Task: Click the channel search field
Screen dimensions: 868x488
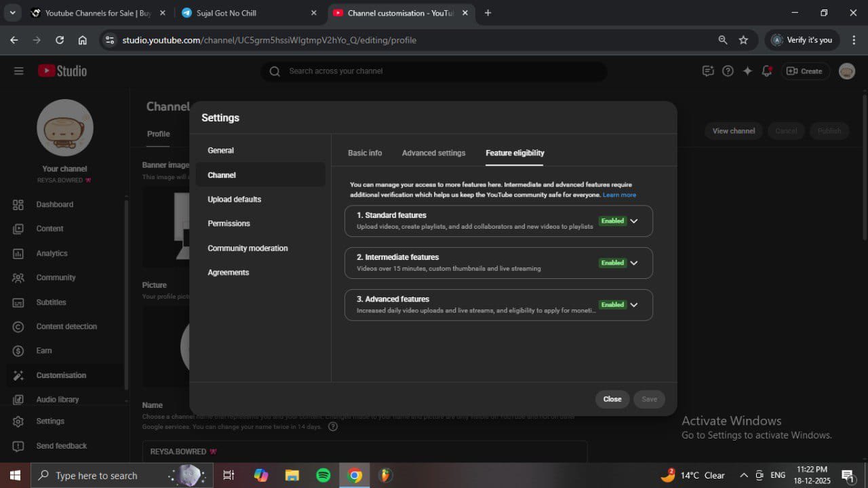Action: (x=434, y=71)
